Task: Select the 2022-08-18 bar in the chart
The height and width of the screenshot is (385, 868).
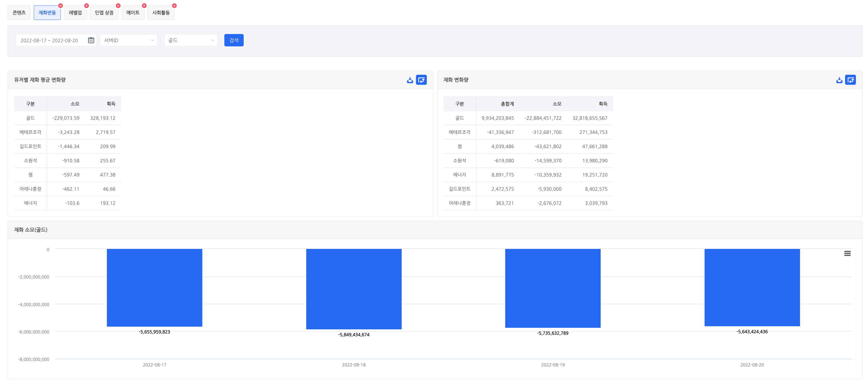Action: coord(354,289)
